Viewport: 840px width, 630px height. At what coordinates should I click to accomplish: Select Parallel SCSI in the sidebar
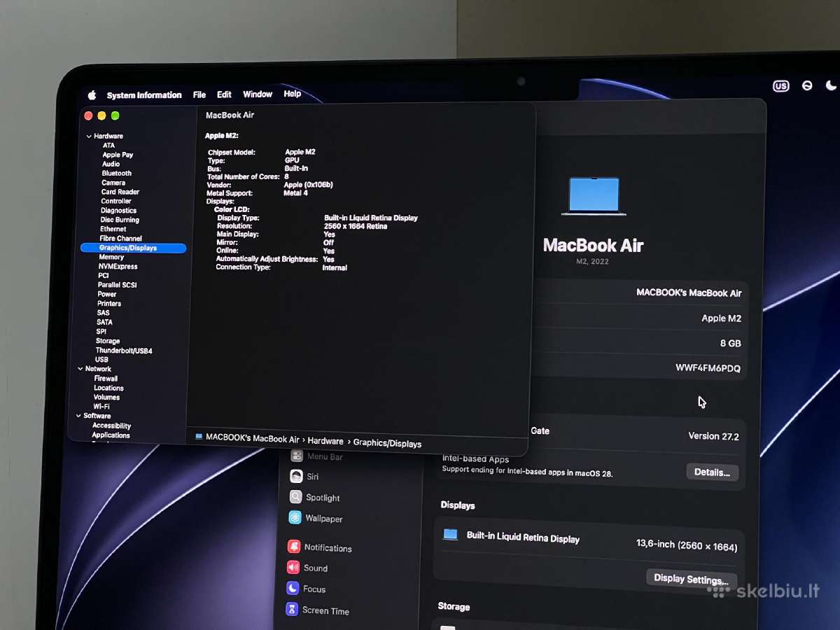click(x=117, y=285)
